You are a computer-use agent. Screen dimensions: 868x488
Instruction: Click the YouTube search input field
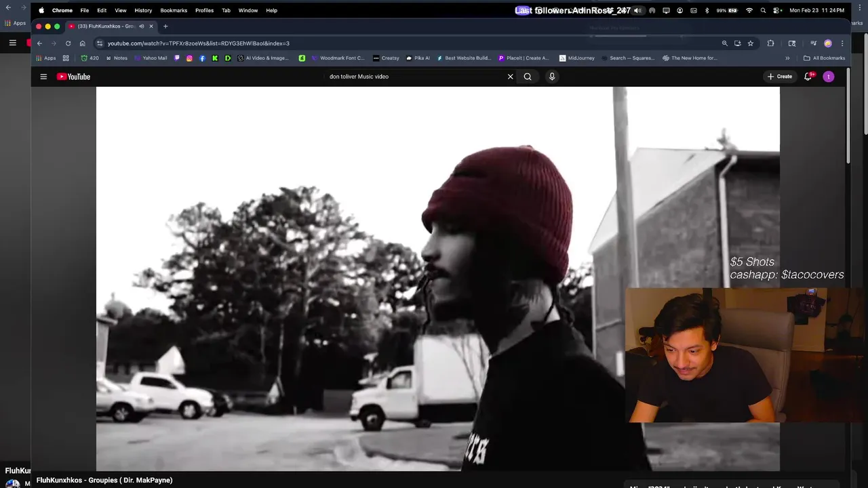(x=415, y=77)
